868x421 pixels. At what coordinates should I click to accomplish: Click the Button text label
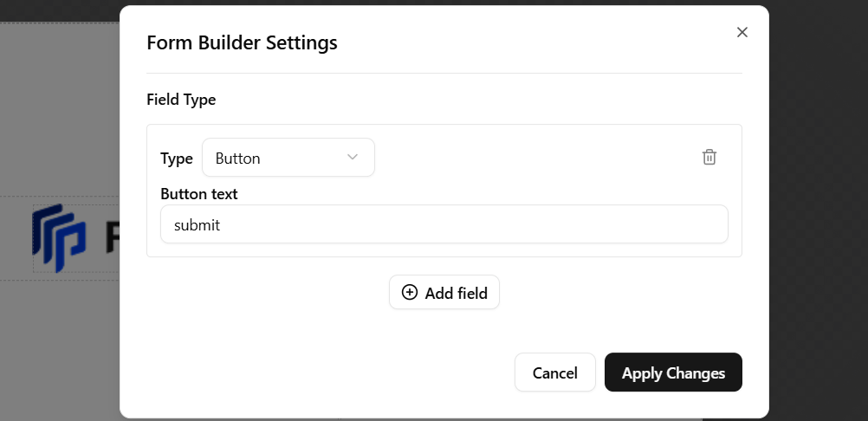(198, 194)
